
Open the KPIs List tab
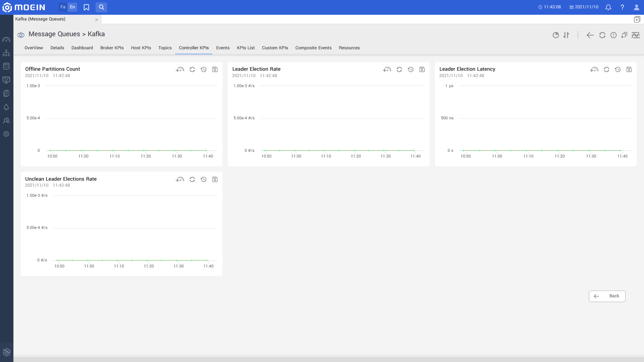(x=246, y=48)
